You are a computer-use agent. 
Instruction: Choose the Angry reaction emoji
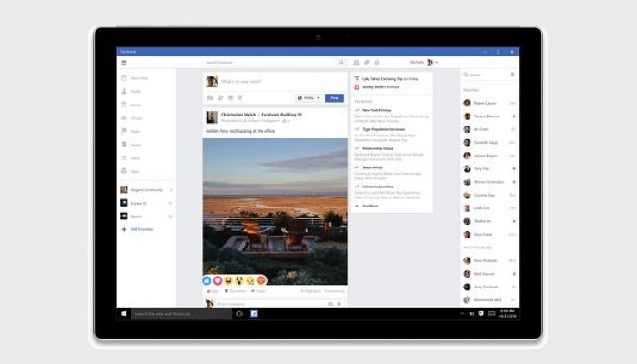click(261, 280)
